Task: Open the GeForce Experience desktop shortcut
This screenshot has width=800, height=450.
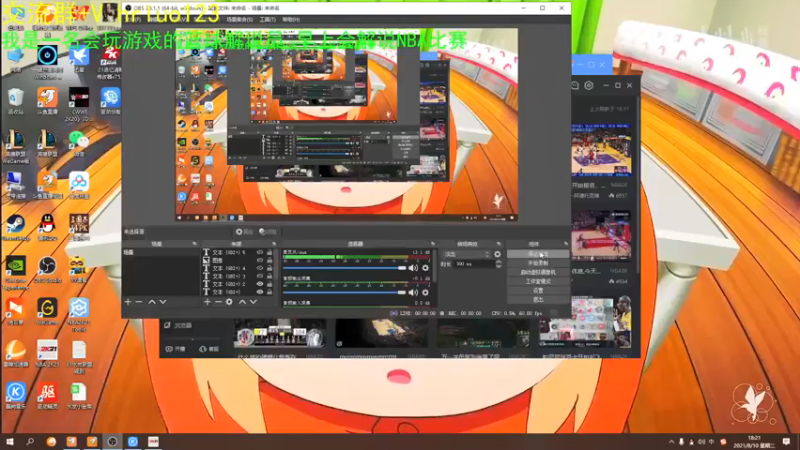Action: (16, 273)
